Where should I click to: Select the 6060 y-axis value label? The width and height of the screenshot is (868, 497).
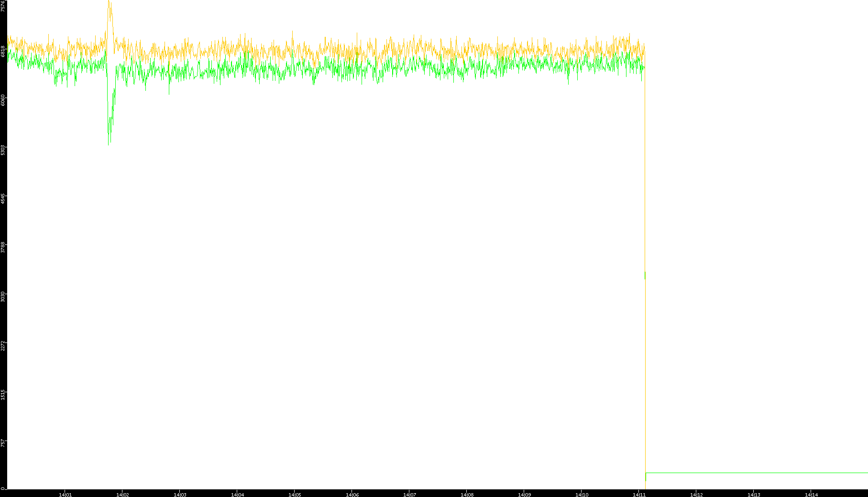(x=3, y=100)
